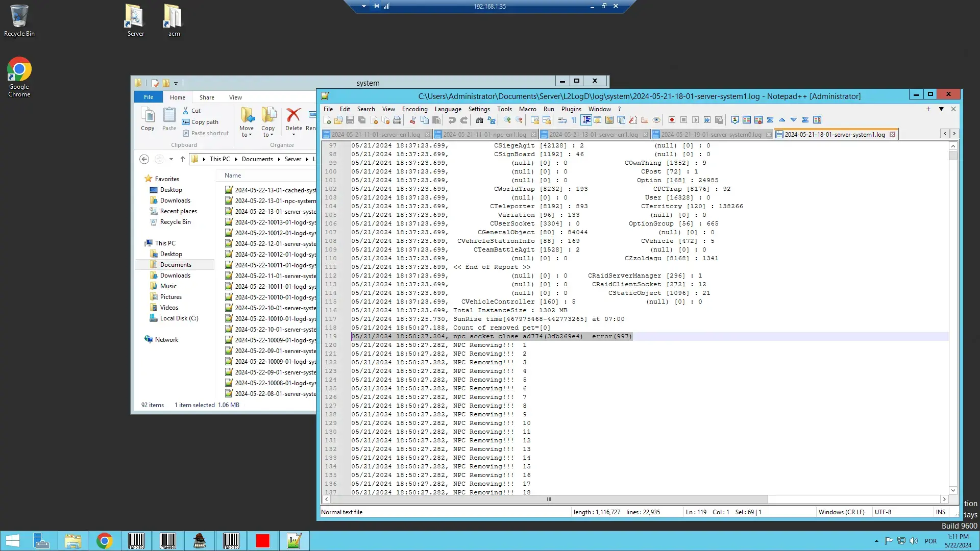Switch to the 2024-05-21-19-01-server-system0.log tab
This screenshot has height=551, width=980.
(711, 135)
